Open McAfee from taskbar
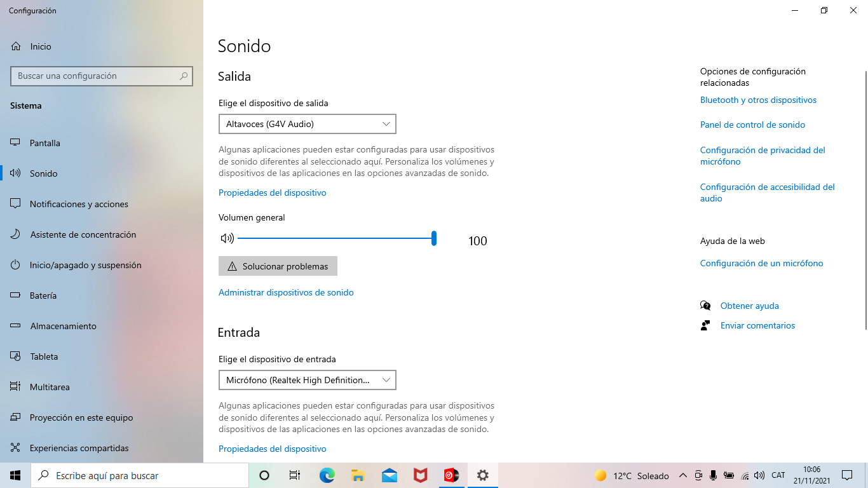The height and width of the screenshot is (488, 868). click(420, 475)
